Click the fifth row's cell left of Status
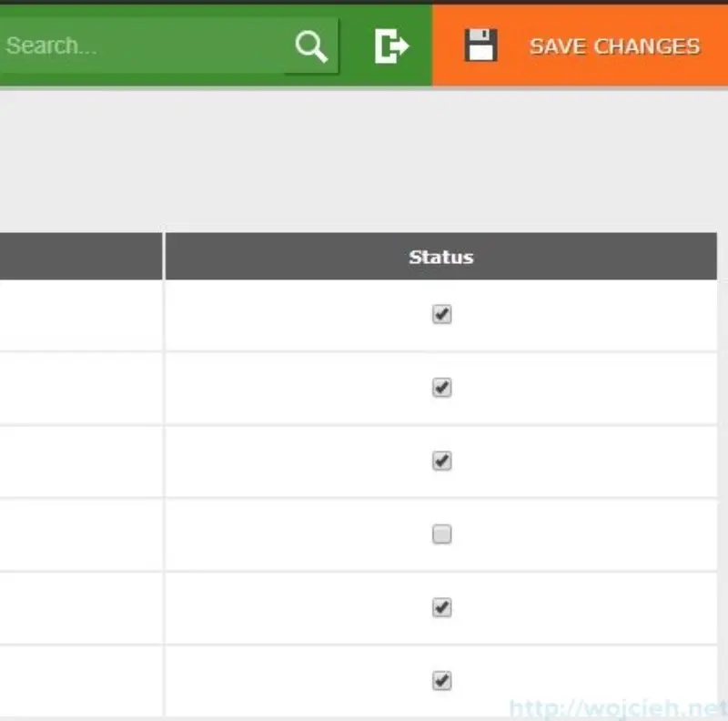 pos(80,607)
